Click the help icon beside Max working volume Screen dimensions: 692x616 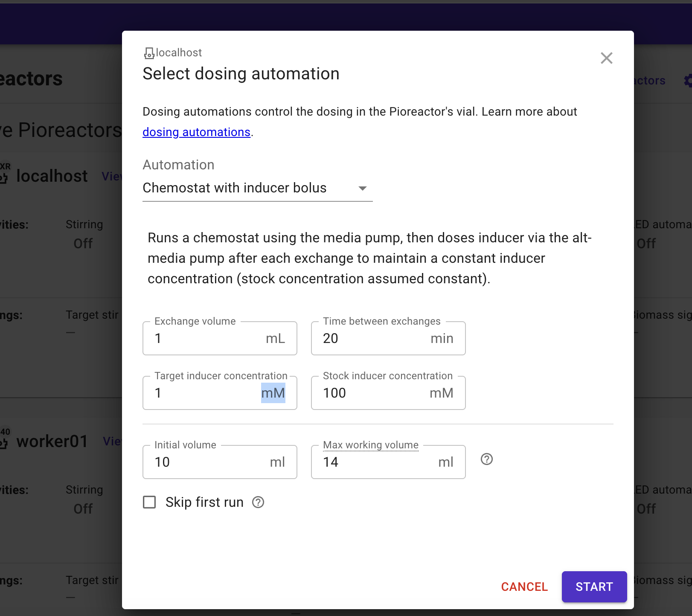(x=486, y=459)
